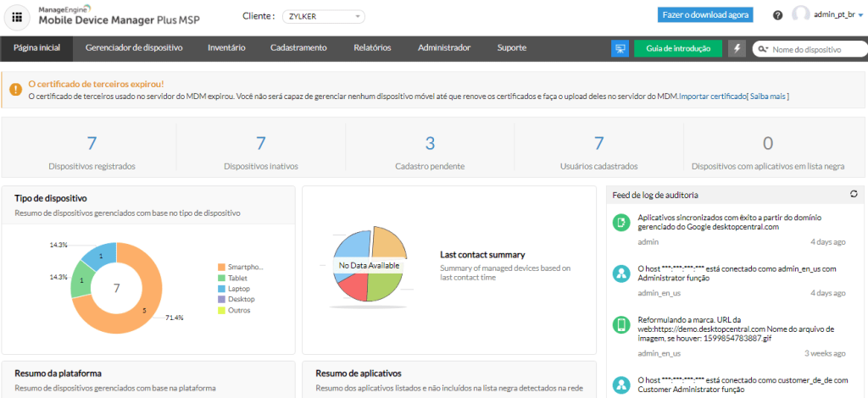Viewport: 868px width, 398px height.
Task: Click the help question mark icon
Action: (x=778, y=15)
